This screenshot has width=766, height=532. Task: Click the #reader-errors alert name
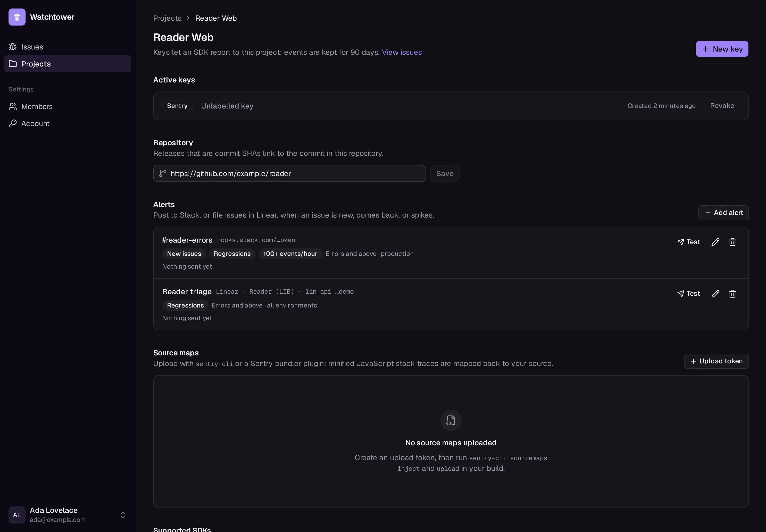(187, 240)
